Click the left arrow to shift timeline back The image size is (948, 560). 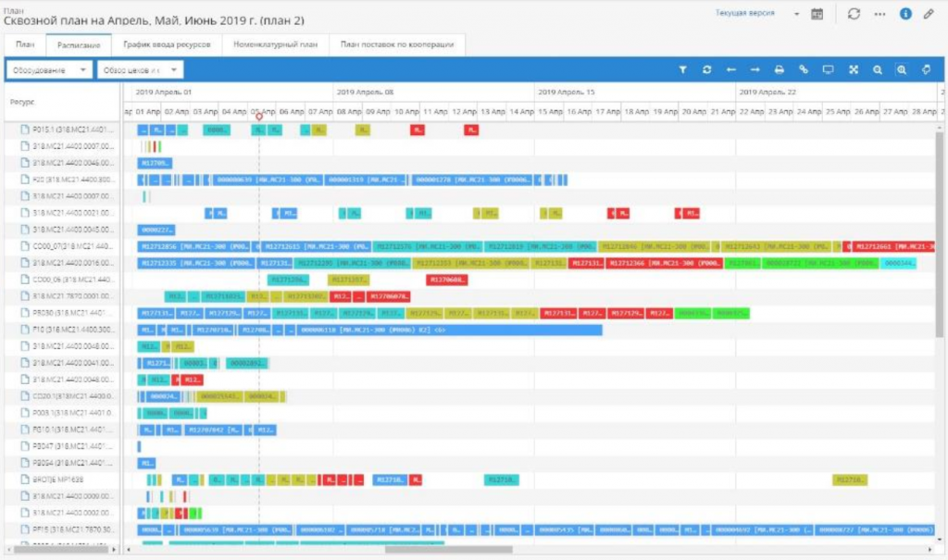click(x=731, y=70)
